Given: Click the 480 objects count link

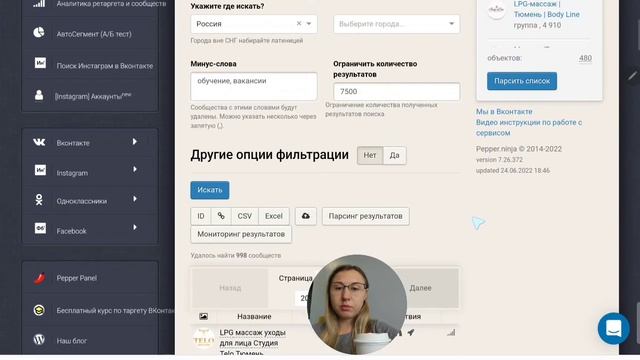Looking at the screenshot, I should coord(585,58).
